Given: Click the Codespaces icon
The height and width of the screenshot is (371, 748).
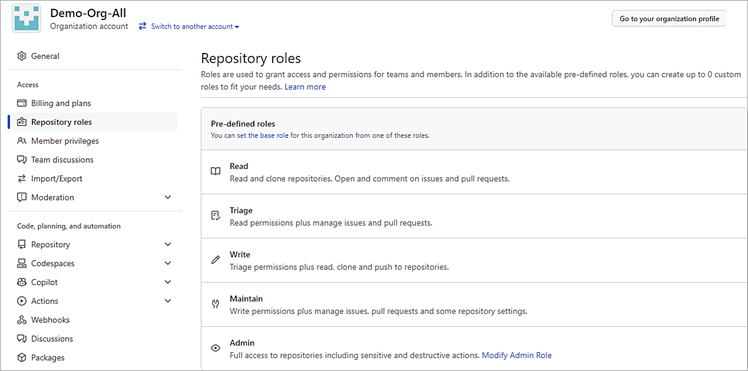Looking at the screenshot, I should pos(21,263).
